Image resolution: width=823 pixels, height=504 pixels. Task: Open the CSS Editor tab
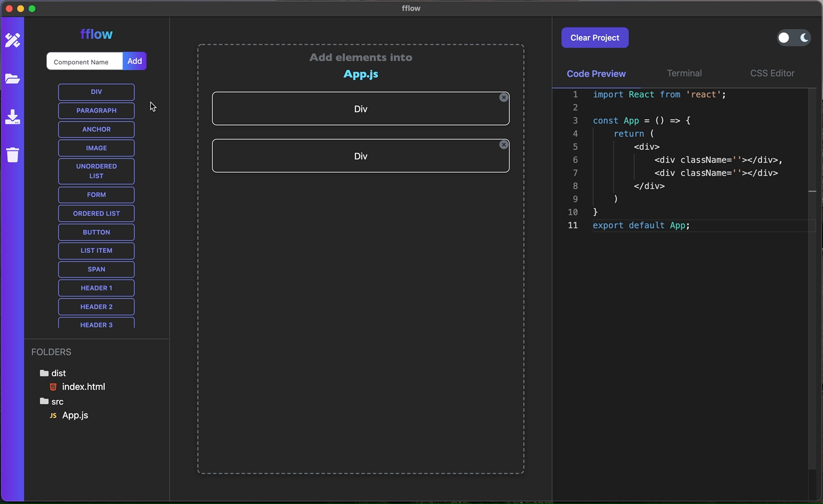[772, 73]
